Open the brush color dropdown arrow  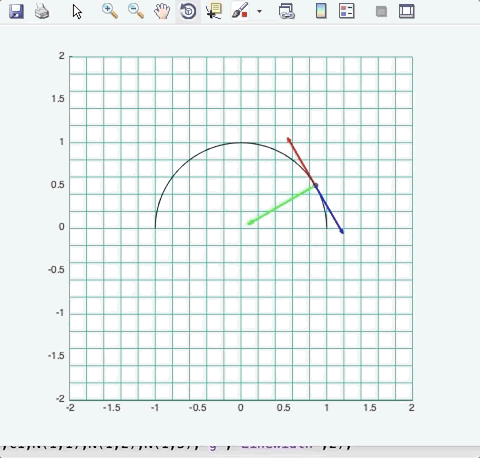[259, 11]
